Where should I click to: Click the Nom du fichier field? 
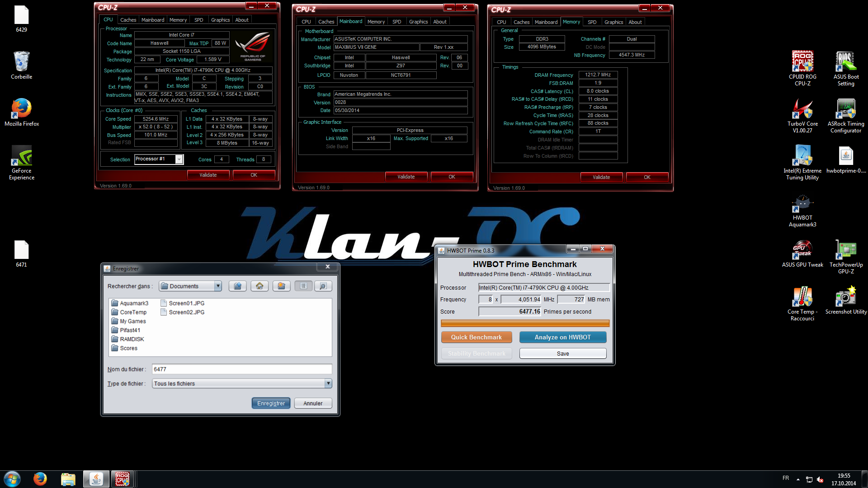point(242,369)
